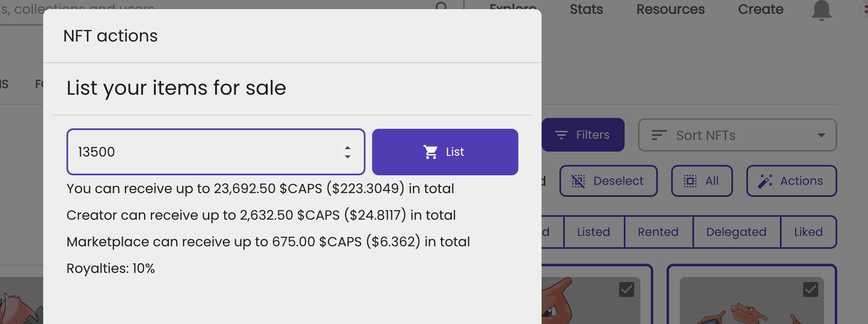
Task: Switch to the Listed tab
Action: pos(593,232)
